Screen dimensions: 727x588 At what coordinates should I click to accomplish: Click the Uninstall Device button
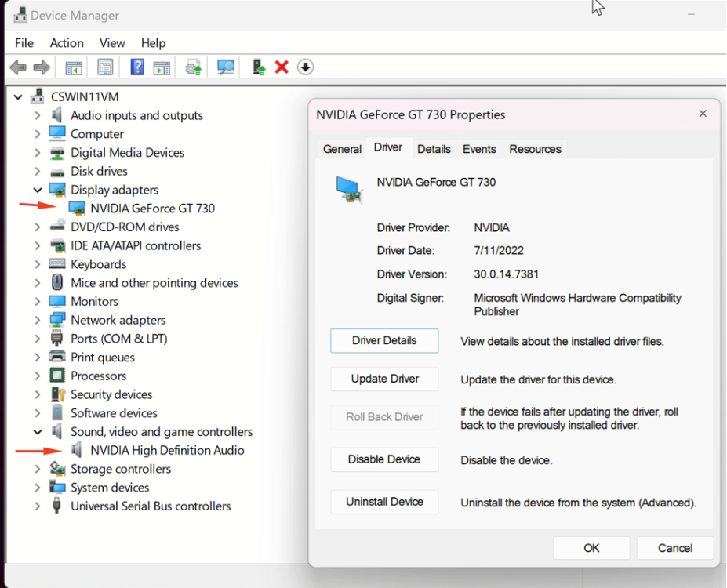click(384, 502)
